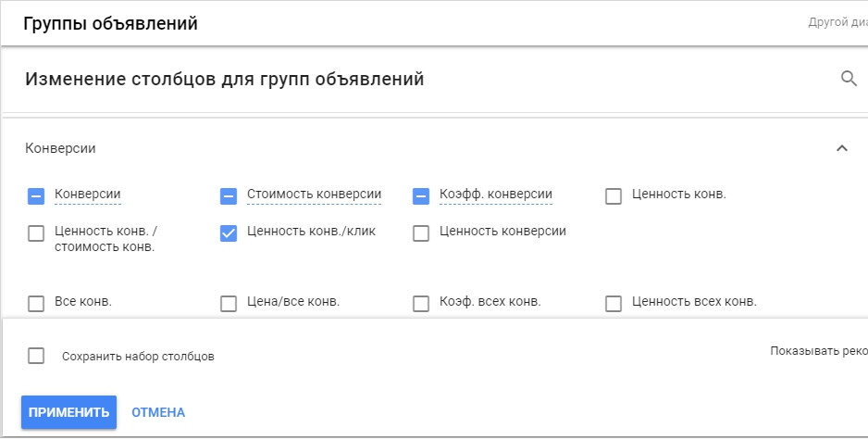Click the search magnifier icon
The width and height of the screenshot is (868, 440).
(x=849, y=79)
